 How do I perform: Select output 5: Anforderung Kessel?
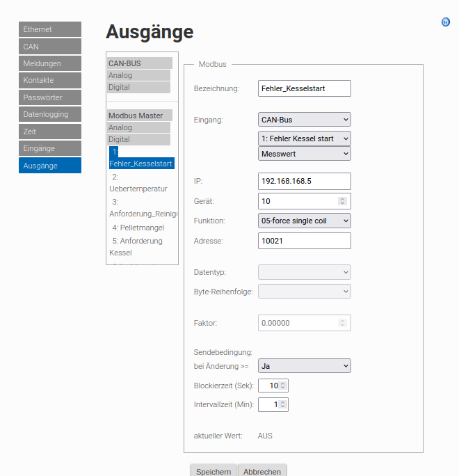(x=136, y=247)
